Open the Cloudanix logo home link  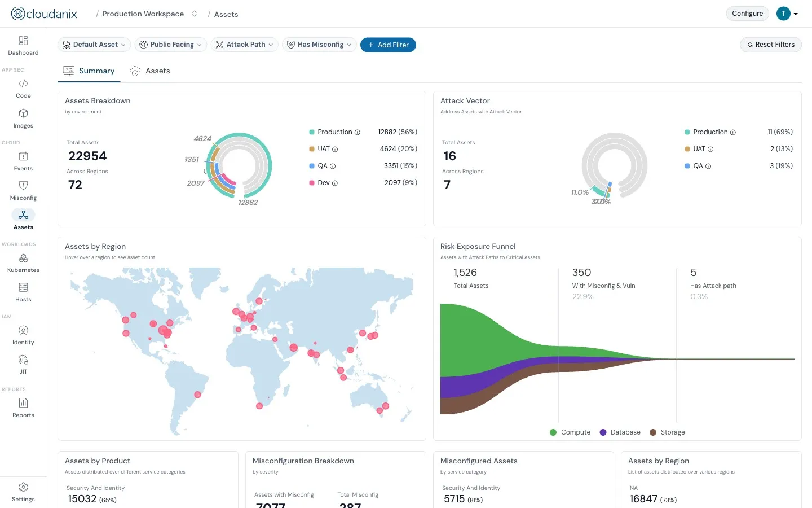(x=44, y=14)
